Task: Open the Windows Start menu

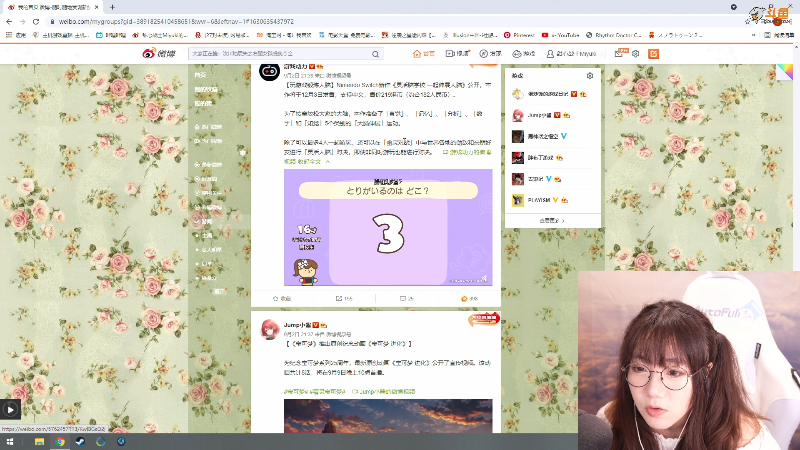Action: tap(10, 442)
